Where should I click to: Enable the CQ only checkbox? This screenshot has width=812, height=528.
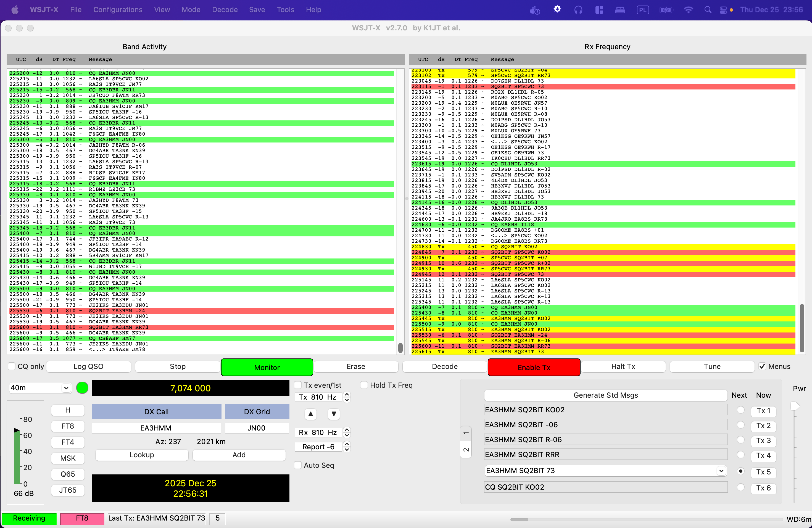(12, 366)
